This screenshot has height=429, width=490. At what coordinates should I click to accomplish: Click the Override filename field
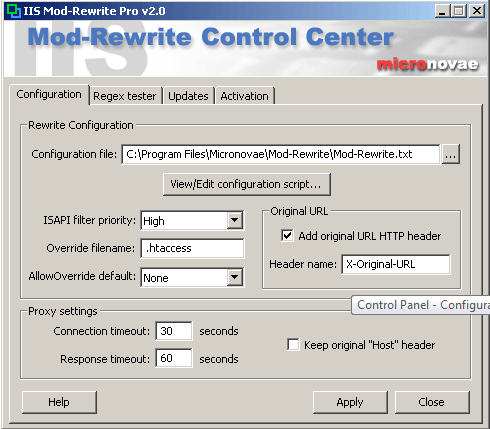(192, 248)
